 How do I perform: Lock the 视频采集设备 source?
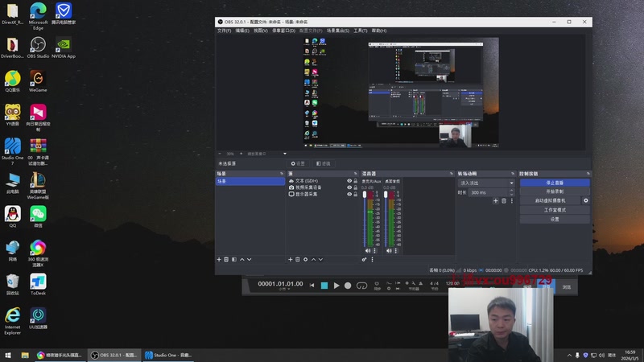[x=356, y=187]
